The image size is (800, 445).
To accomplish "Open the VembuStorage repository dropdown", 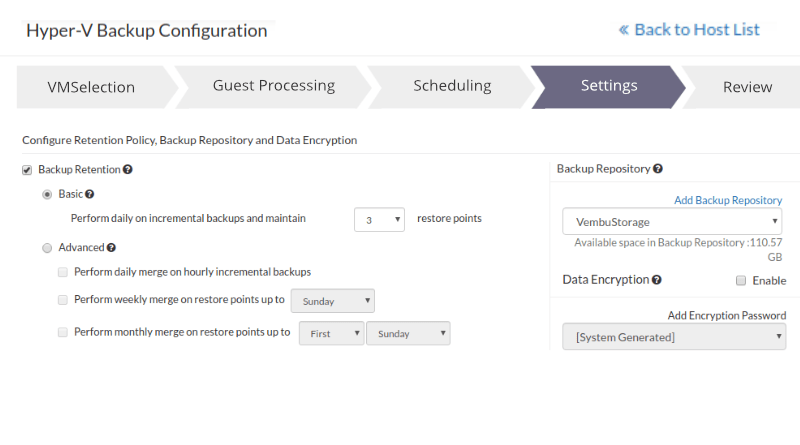I will pos(672,221).
